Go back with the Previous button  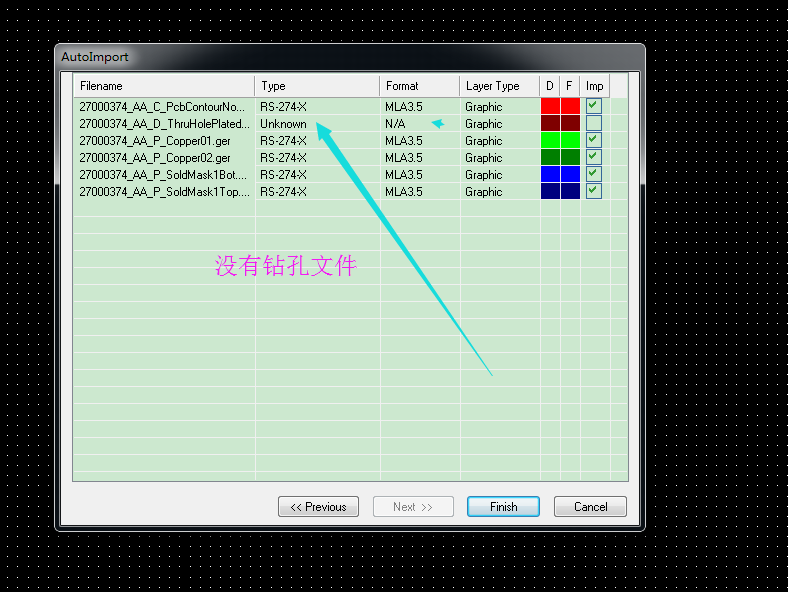[x=318, y=507]
